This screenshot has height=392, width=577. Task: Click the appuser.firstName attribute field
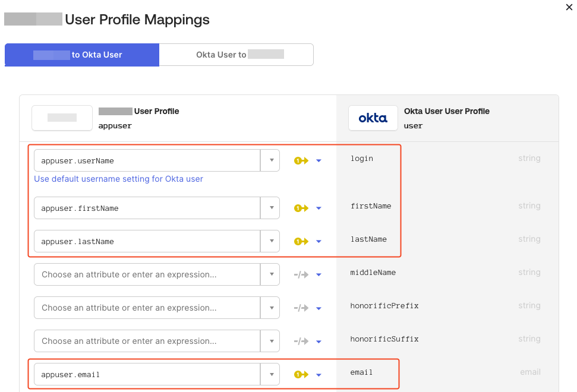pyautogui.click(x=147, y=208)
